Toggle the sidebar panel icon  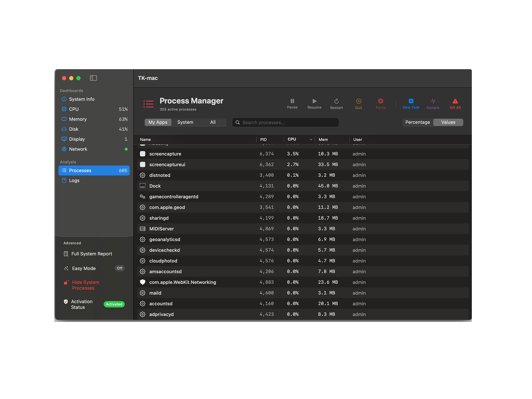(x=93, y=78)
